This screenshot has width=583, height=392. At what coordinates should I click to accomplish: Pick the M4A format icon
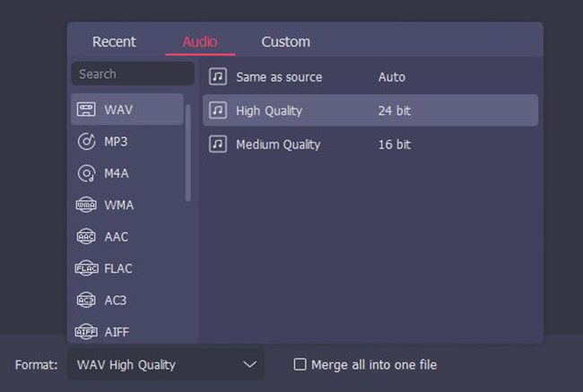pyautogui.click(x=86, y=173)
